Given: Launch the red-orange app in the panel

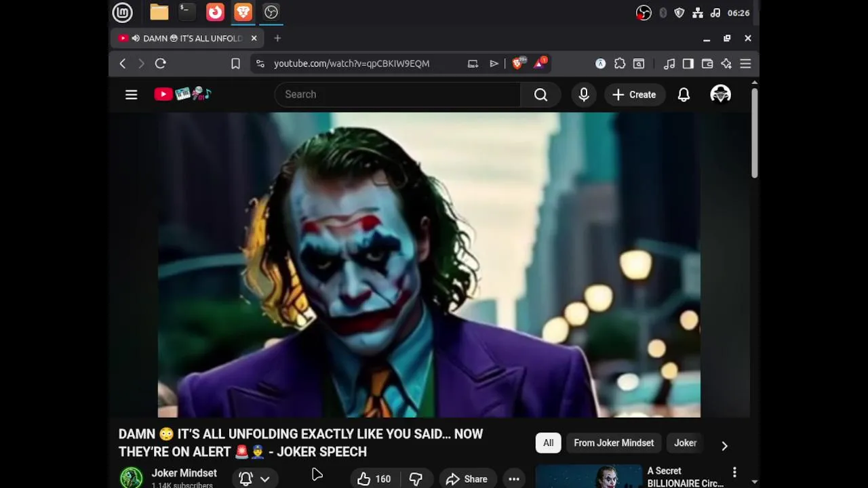Looking at the screenshot, I should 215,12.
